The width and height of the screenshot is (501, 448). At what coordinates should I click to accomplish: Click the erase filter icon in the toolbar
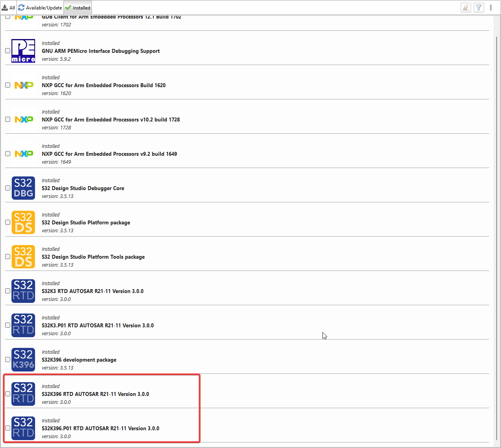466,7
